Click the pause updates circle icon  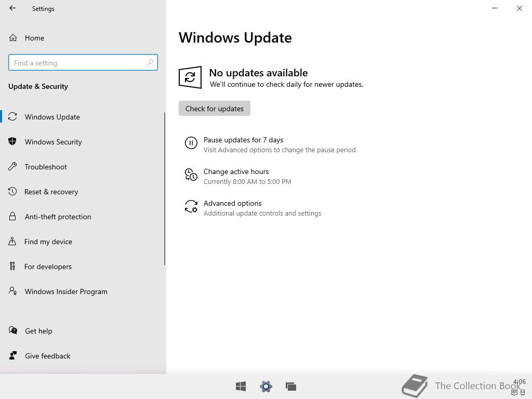(191, 143)
